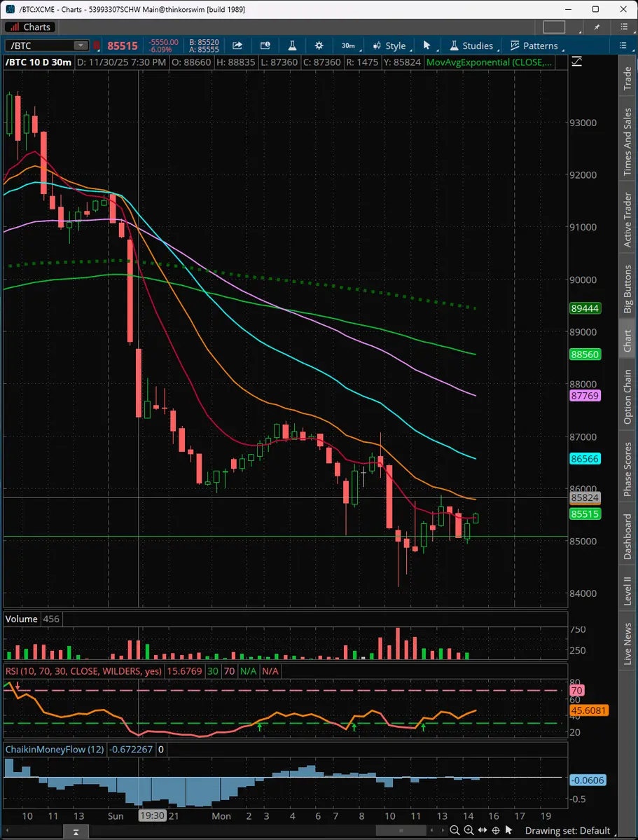Open the share chart icon
The height and width of the screenshot is (840, 638).
(237, 46)
